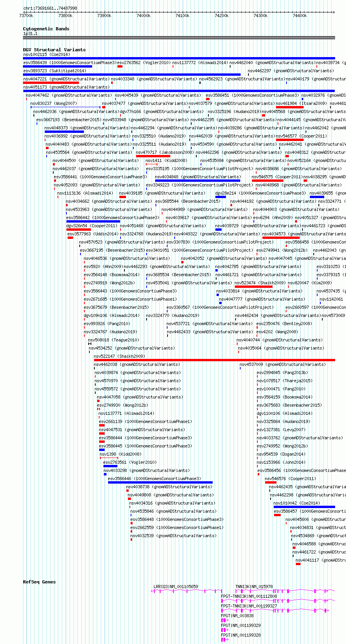Screen dimensions: 346x644
Task: Click the 74000k ruler tick label
Action: point(143,16)
